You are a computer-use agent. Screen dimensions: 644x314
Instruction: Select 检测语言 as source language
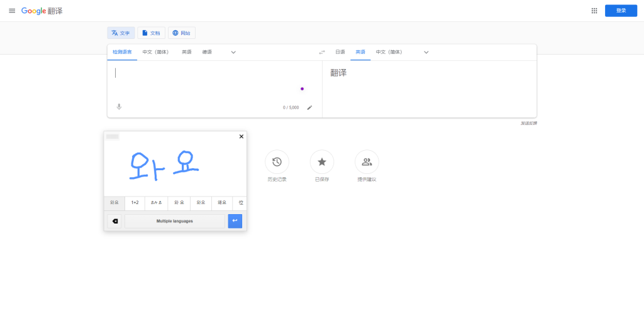point(123,52)
